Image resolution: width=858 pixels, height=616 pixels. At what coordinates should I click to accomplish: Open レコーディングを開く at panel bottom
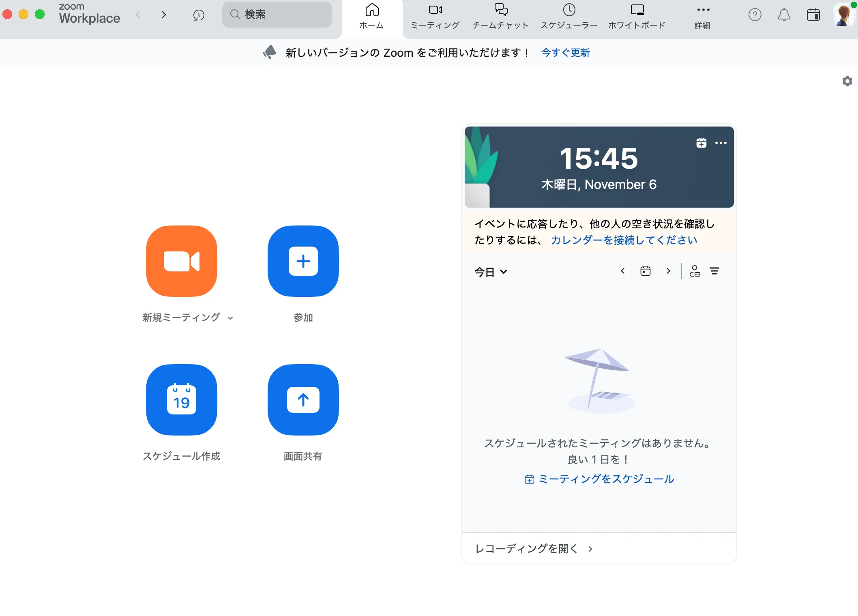tap(526, 549)
